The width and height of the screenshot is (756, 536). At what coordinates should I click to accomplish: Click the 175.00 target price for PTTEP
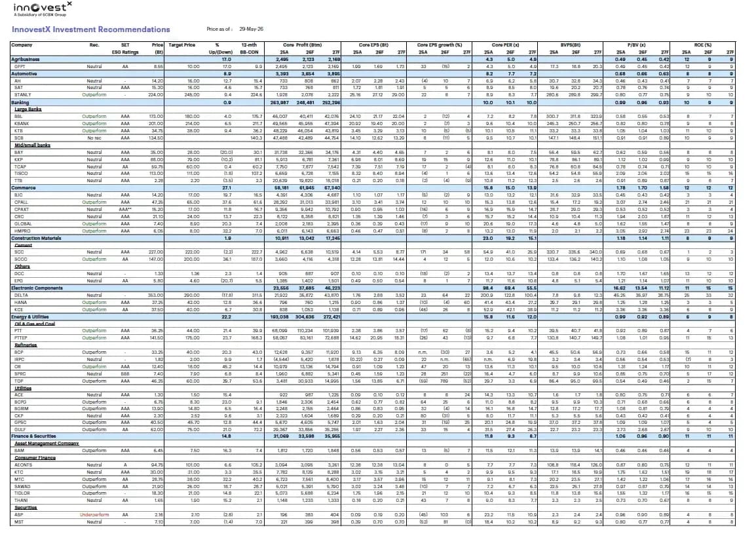click(x=192, y=338)
